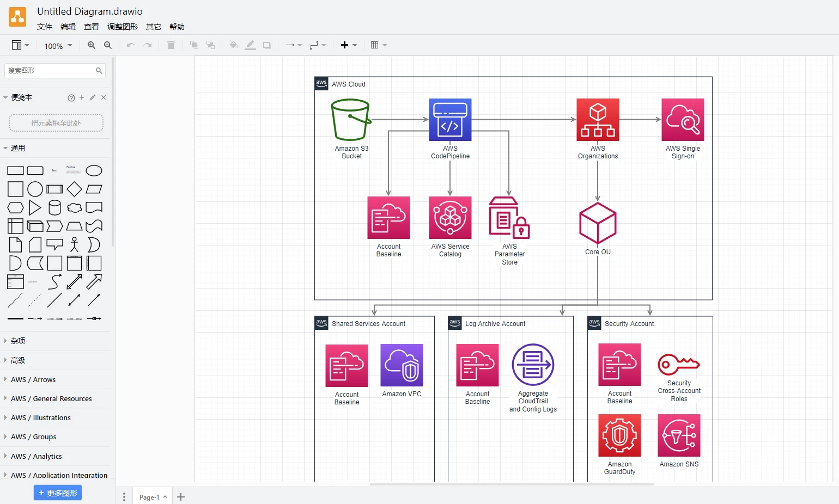Open the 100% zoom level dropdown

click(58, 46)
